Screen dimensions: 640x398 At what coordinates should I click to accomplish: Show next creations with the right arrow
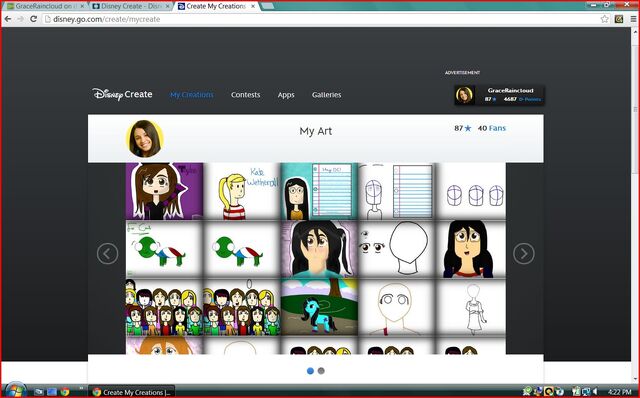click(x=524, y=253)
